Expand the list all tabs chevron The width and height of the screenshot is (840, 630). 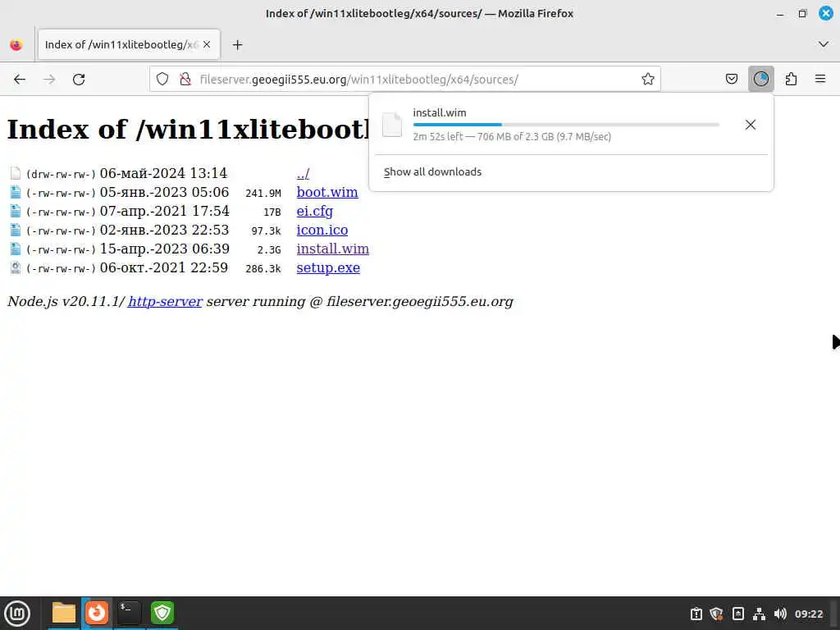click(824, 44)
